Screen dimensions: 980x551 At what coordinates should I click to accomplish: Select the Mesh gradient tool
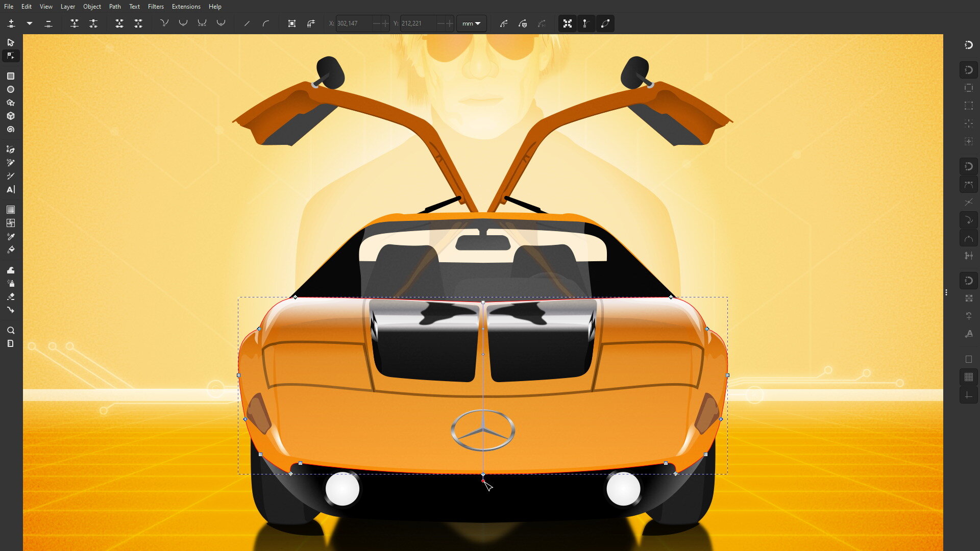tap(11, 223)
